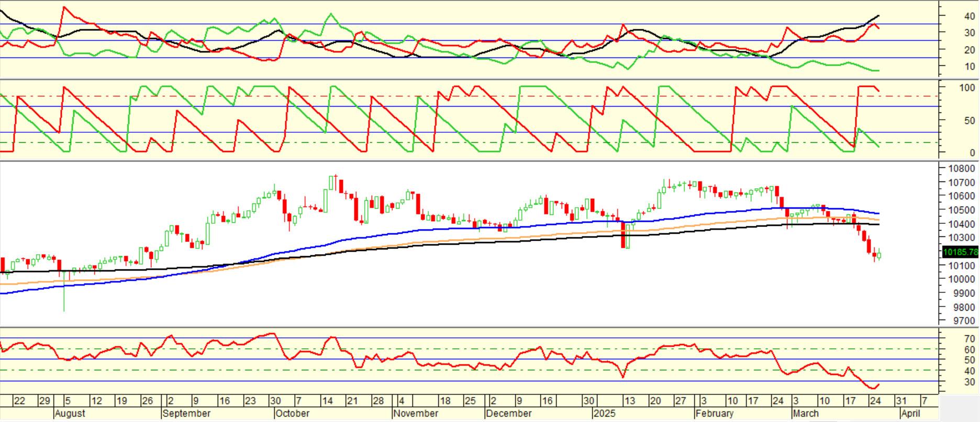Click the date label 28 in October
The height and width of the screenshot is (422, 980).
(x=378, y=401)
